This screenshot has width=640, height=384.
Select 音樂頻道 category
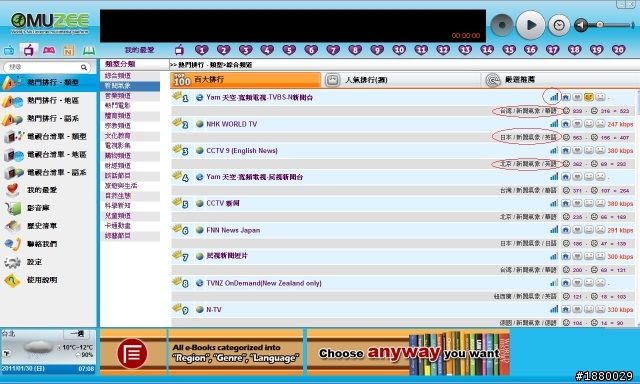pos(130,96)
